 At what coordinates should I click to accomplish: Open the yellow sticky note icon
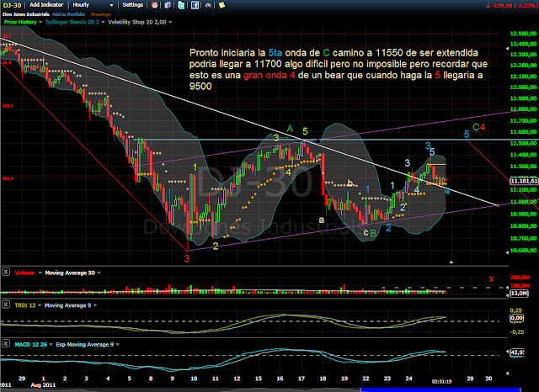pyautogui.click(x=222, y=5)
